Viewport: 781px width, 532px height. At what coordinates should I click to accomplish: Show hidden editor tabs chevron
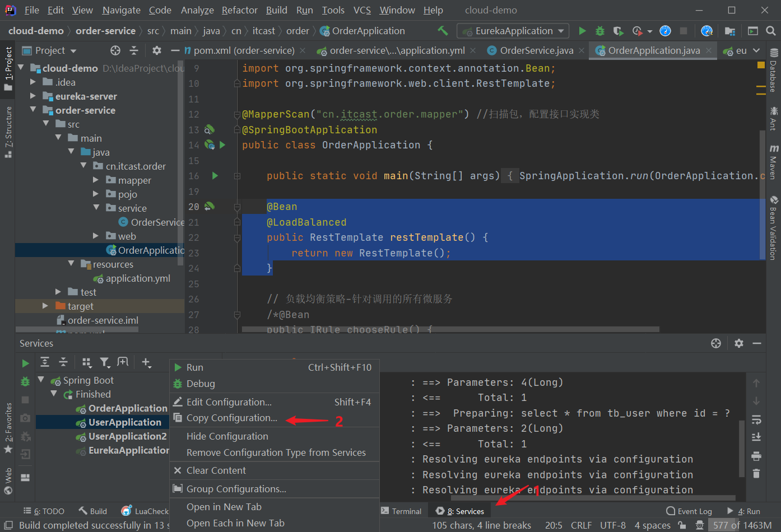pyautogui.click(x=756, y=50)
